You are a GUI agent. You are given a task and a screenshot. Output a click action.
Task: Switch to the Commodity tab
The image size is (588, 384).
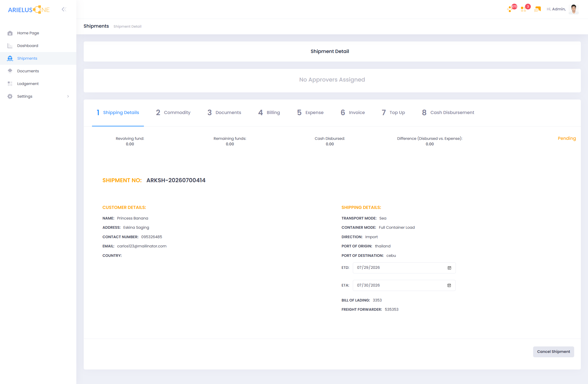click(173, 113)
